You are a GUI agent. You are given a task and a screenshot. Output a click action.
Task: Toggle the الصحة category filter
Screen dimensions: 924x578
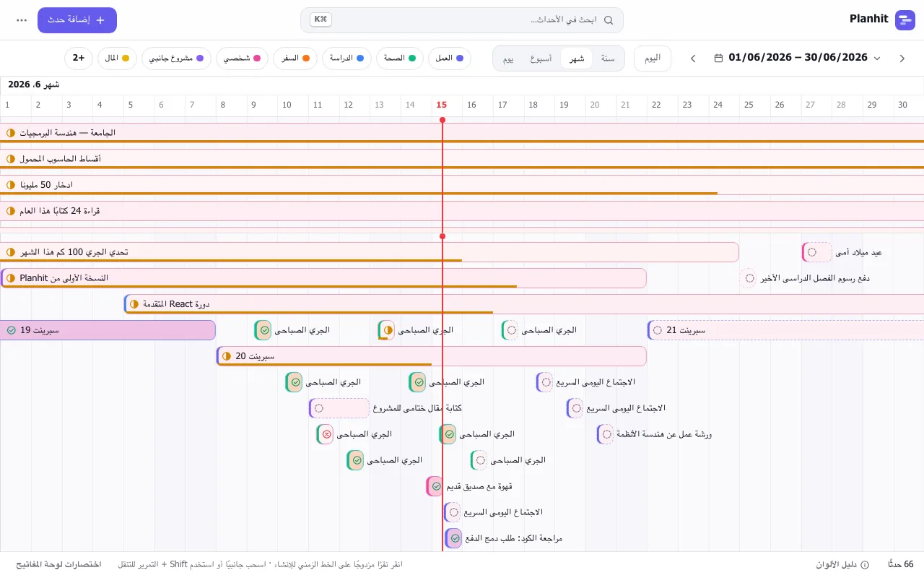pyautogui.click(x=400, y=59)
